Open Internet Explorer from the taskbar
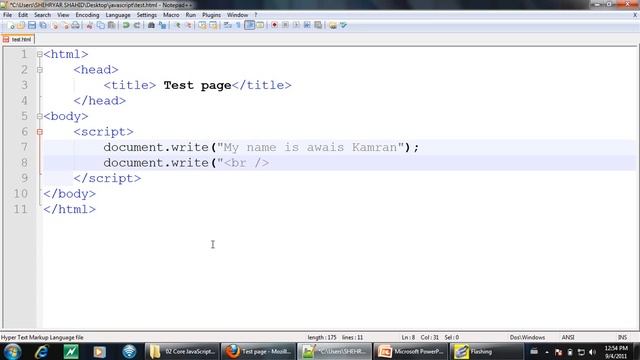The height and width of the screenshot is (360, 640). click(x=42, y=351)
